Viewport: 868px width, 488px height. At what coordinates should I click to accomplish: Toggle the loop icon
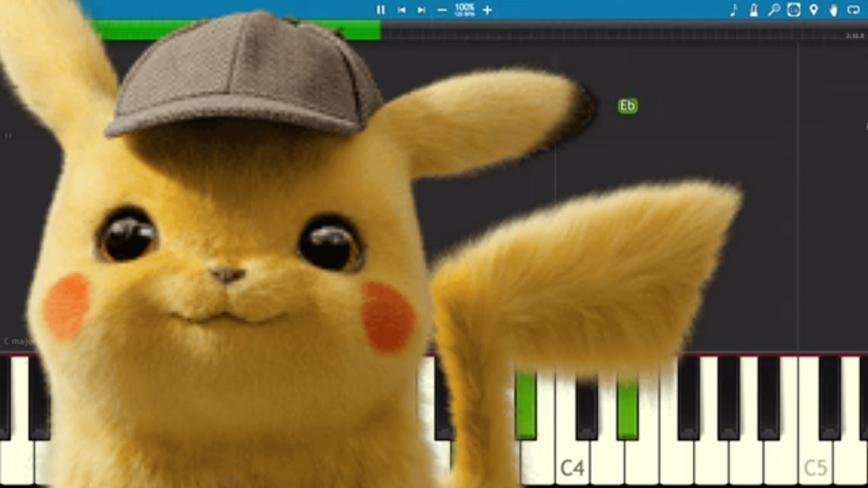[853, 10]
